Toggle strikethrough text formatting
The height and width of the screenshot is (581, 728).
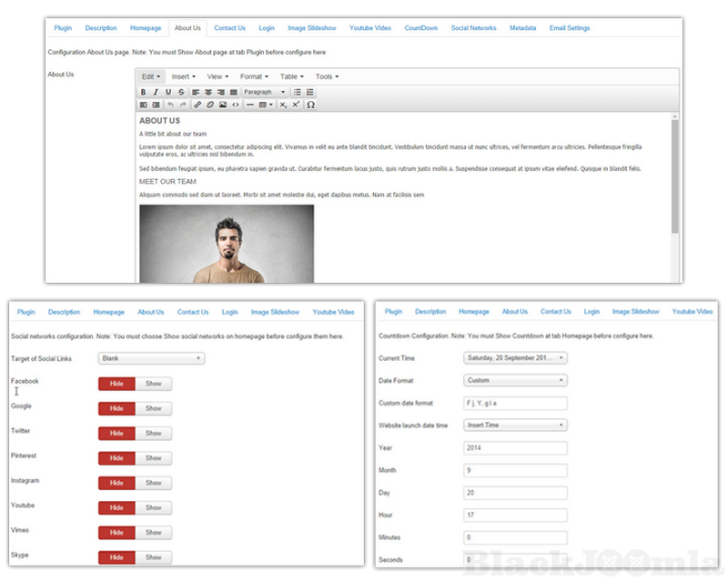tap(181, 93)
